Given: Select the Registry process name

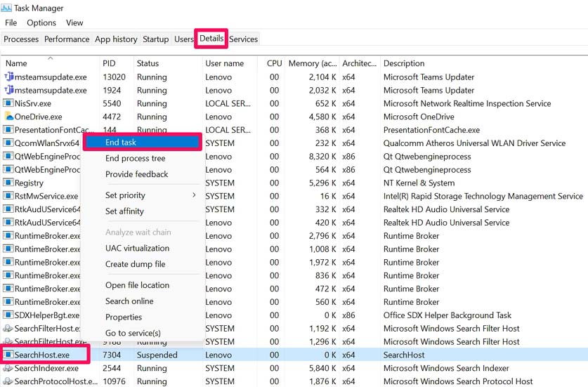Looking at the screenshot, I should pos(29,183).
